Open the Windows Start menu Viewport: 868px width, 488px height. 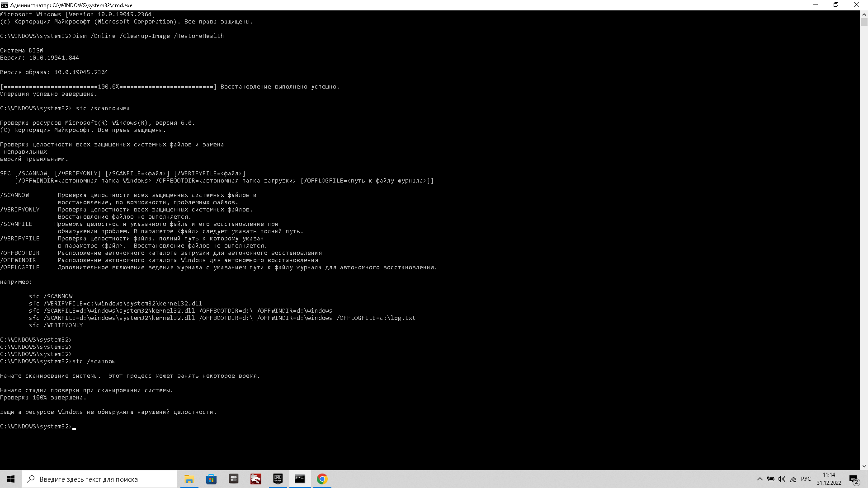tap(11, 479)
